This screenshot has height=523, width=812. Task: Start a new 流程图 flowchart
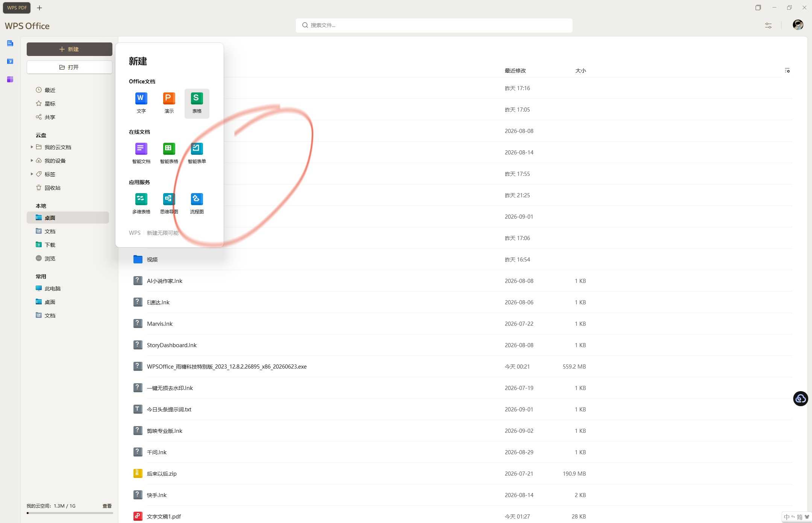[x=197, y=203]
